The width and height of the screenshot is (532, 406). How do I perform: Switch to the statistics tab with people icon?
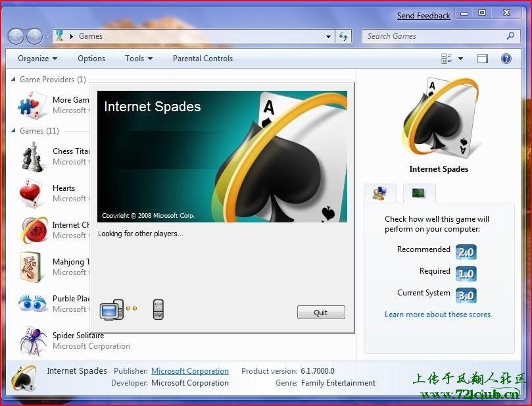point(379,193)
